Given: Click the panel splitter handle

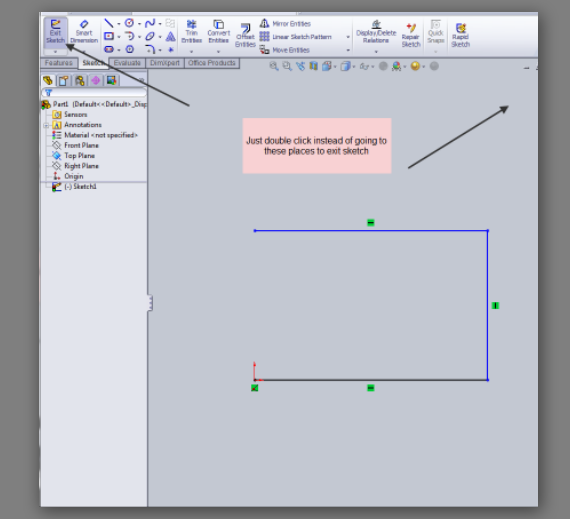Looking at the screenshot, I should pyautogui.click(x=150, y=303).
